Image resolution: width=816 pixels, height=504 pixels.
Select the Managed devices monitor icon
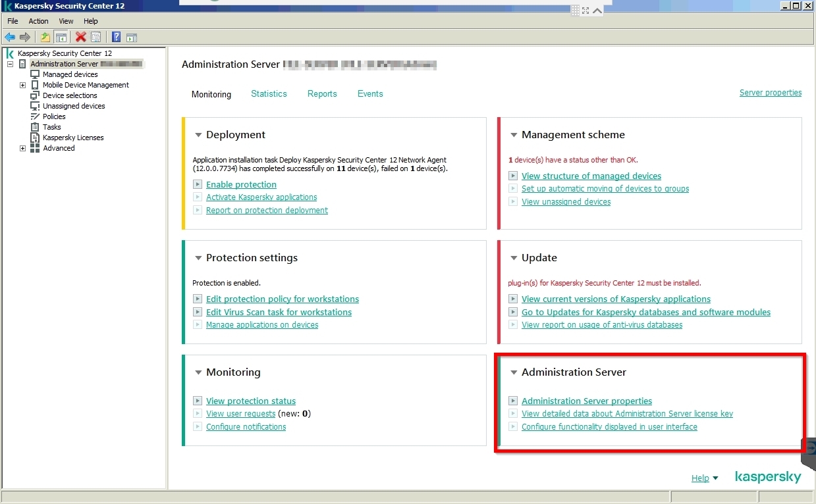(35, 74)
